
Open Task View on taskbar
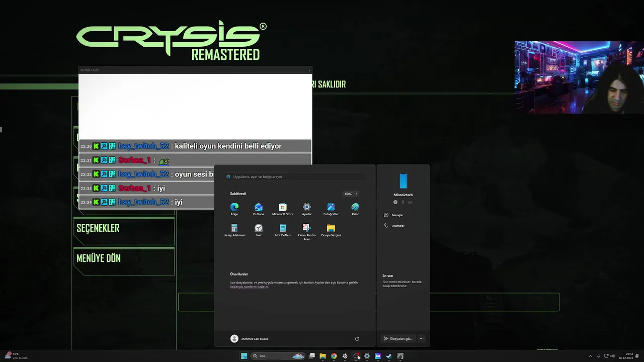point(312,356)
